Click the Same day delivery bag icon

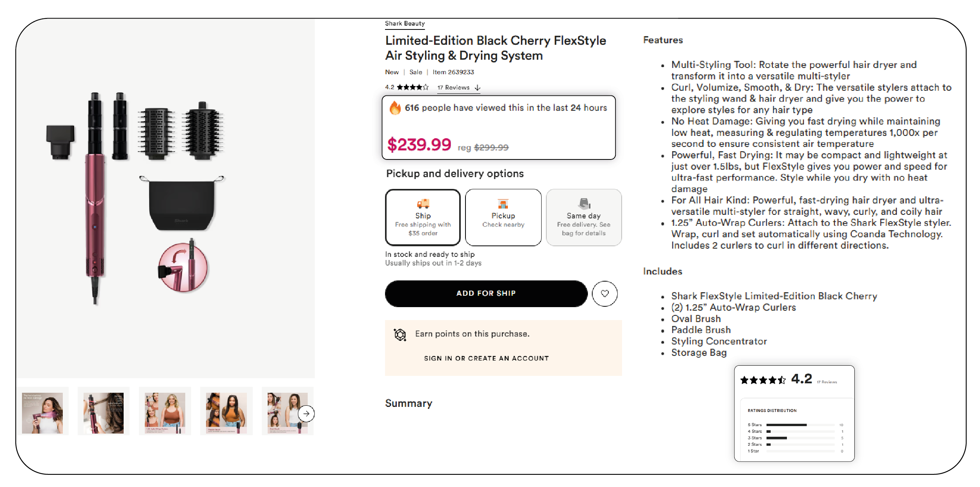pyautogui.click(x=584, y=203)
